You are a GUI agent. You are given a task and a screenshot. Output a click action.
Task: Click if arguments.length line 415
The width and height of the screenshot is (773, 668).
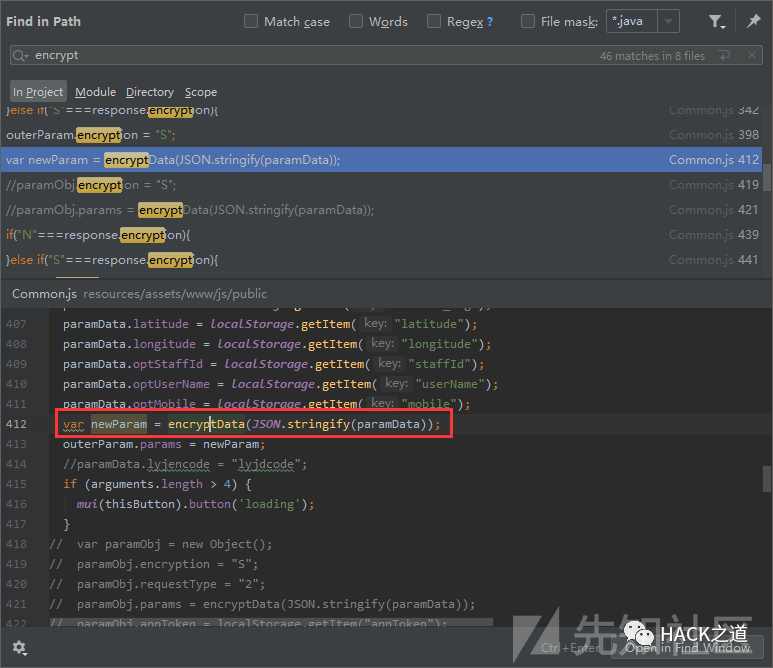coord(157,484)
